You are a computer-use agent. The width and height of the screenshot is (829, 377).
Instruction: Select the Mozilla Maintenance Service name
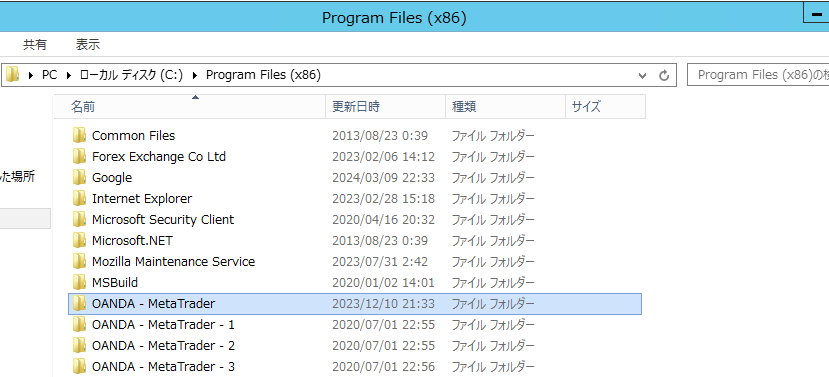(x=173, y=262)
